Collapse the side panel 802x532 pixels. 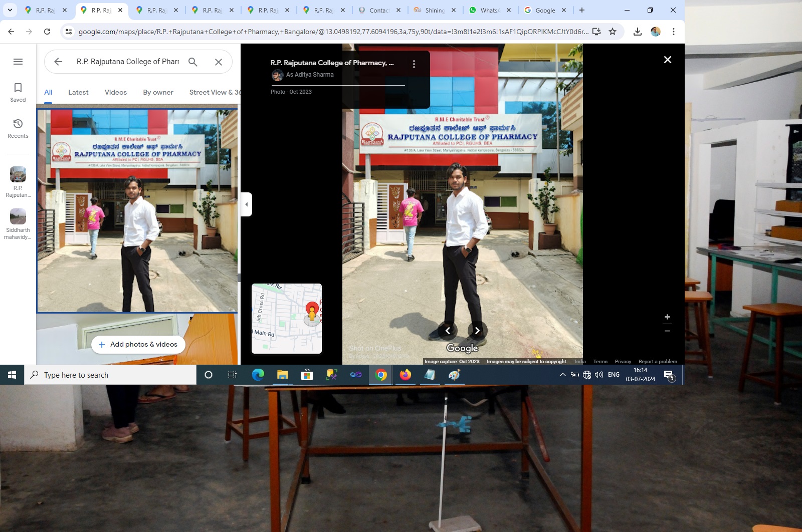coord(246,204)
